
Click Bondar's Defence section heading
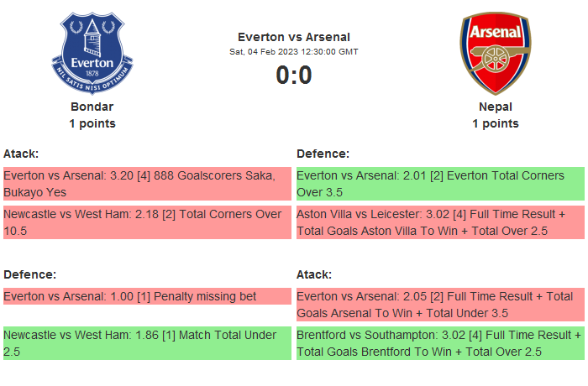pos(29,274)
